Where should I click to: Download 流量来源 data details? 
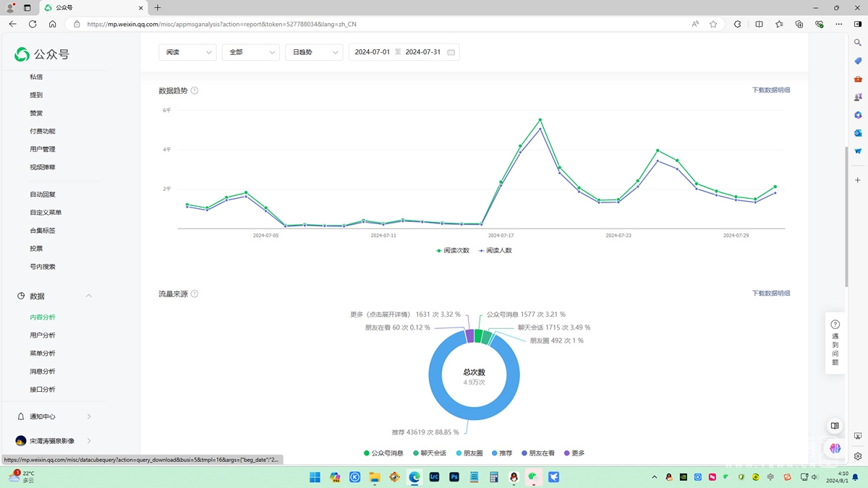tap(771, 294)
